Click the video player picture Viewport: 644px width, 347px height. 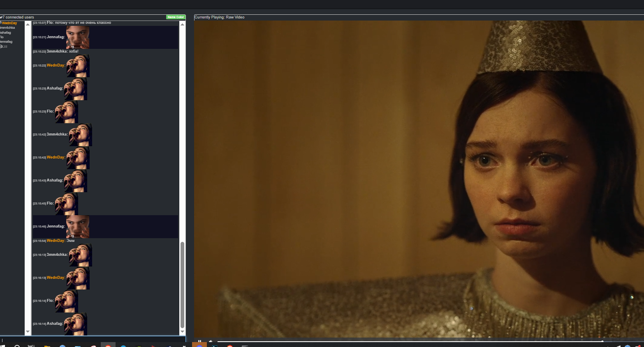(x=419, y=179)
